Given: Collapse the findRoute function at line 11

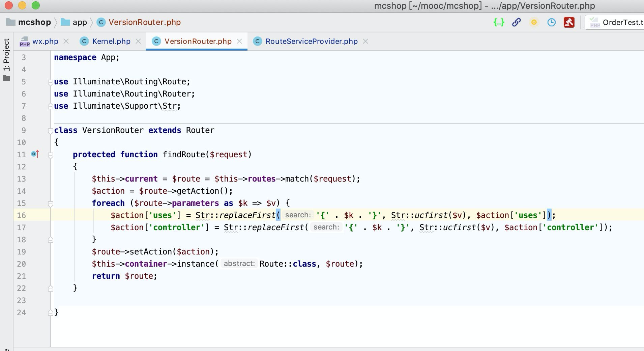Looking at the screenshot, I should point(51,155).
